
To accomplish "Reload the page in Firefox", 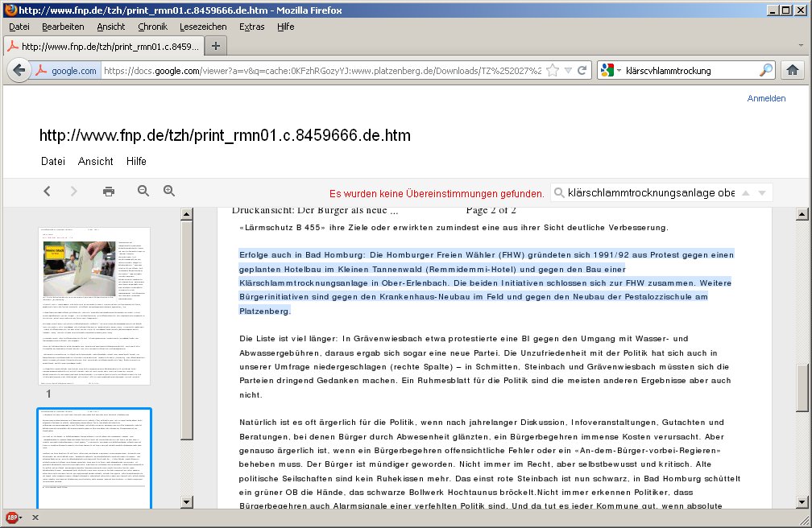I will pyautogui.click(x=582, y=70).
